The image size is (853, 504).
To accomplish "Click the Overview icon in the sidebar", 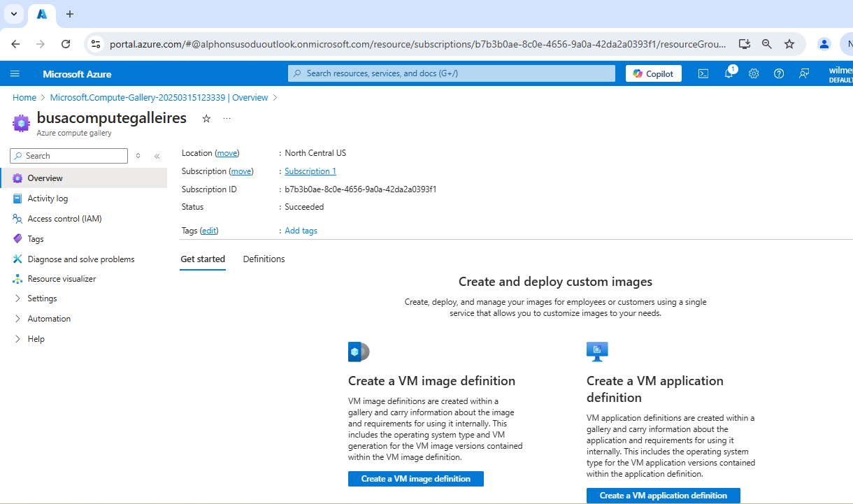I will pos(17,178).
